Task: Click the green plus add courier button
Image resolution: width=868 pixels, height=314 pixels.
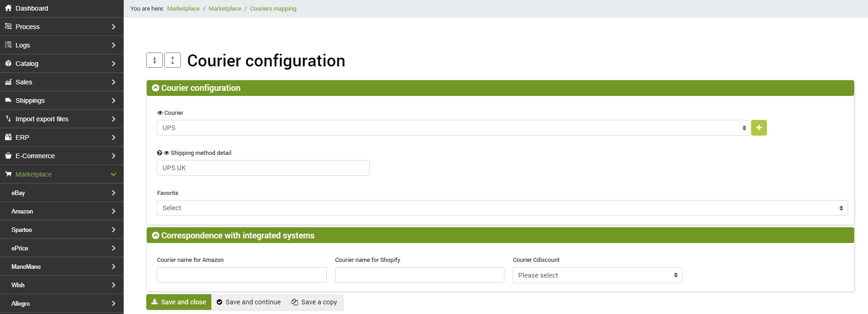Action: point(759,128)
